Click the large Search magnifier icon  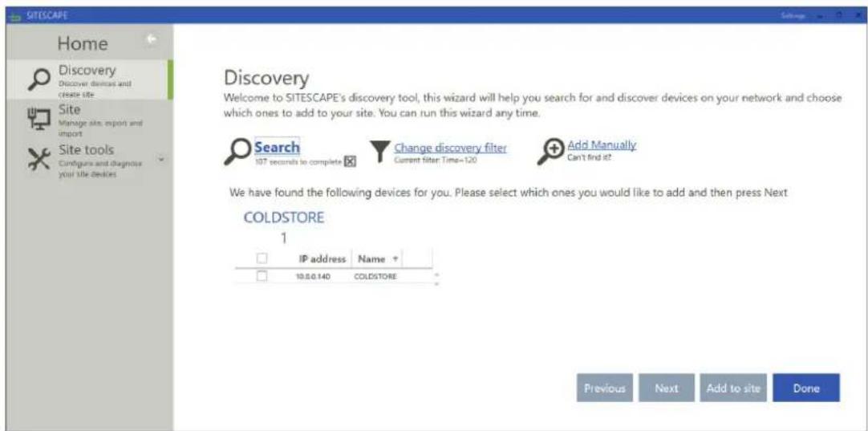[x=237, y=152]
